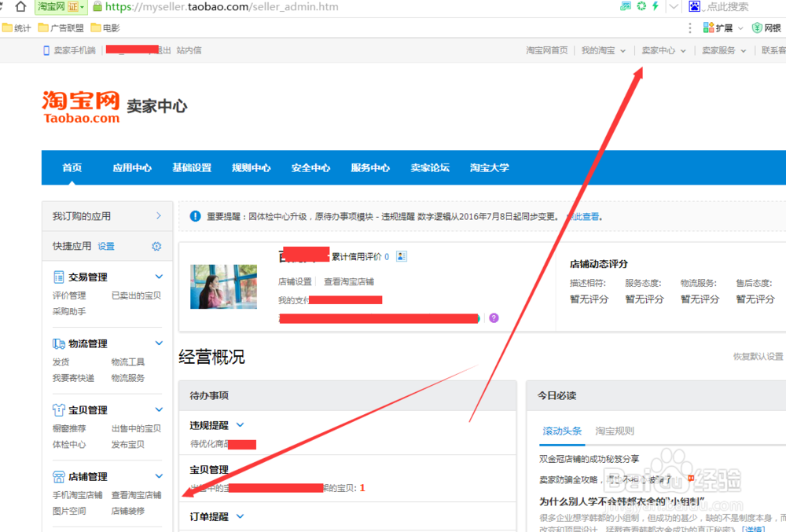Click the Baidu paw search icon

[694, 6]
